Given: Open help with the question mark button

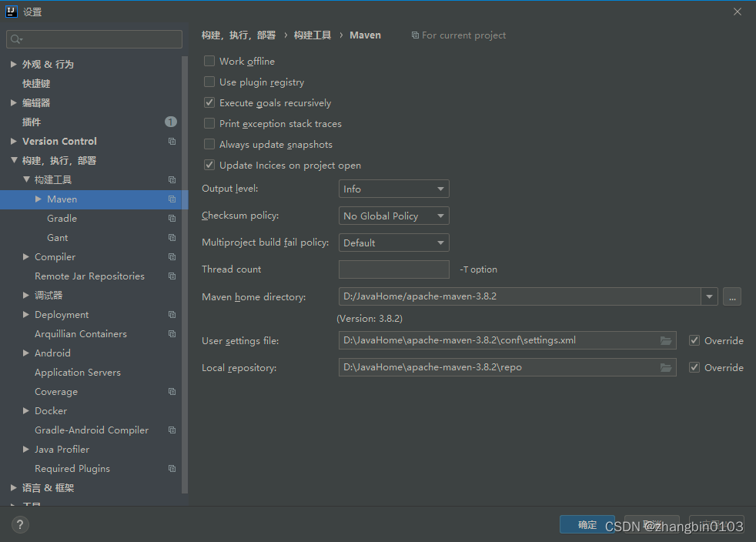Looking at the screenshot, I should 20,524.
